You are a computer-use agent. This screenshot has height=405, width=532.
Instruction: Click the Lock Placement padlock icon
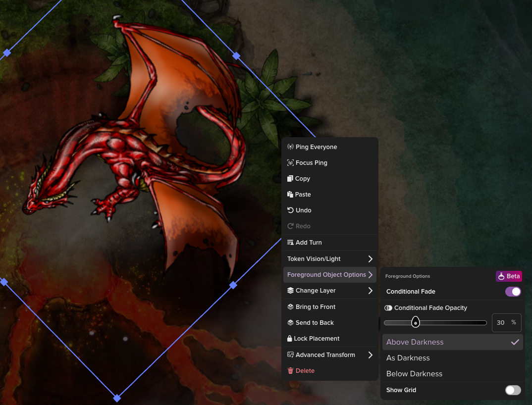[x=290, y=339]
